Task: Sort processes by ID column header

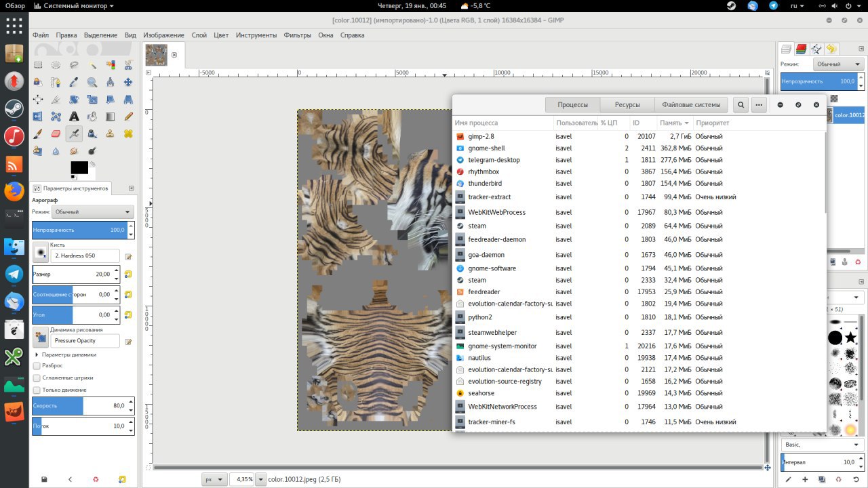Action: click(643, 123)
